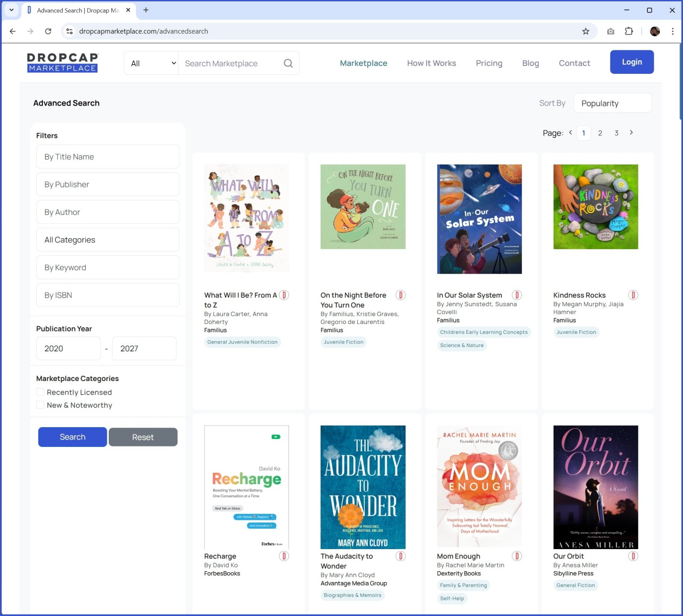This screenshot has width=683, height=616.
Task: Enable the Recently Licensed checkbox
Action: pyautogui.click(x=40, y=392)
